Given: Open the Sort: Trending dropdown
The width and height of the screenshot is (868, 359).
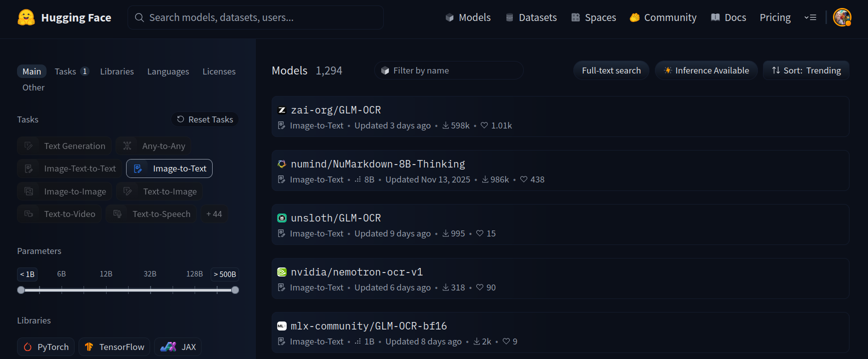Looking at the screenshot, I should coord(806,70).
